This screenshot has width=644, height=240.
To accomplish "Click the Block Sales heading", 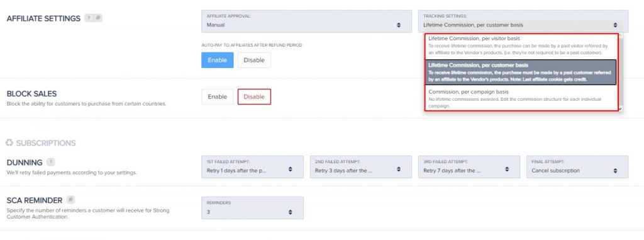I will (31, 93).
